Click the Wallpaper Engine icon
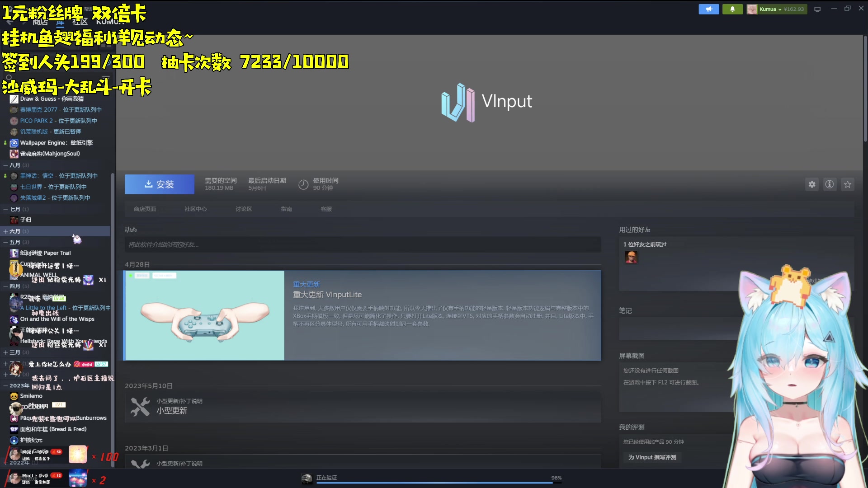Image resolution: width=868 pixels, height=488 pixels. tap(14, 143)
